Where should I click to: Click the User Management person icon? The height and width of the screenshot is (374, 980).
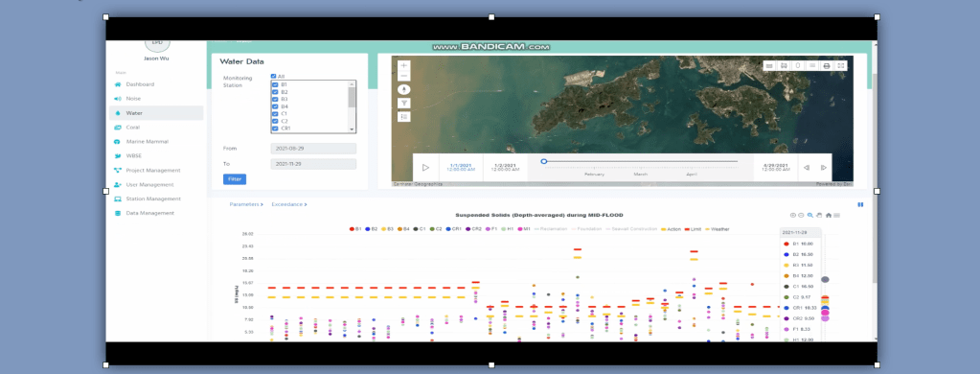point(118,184)
